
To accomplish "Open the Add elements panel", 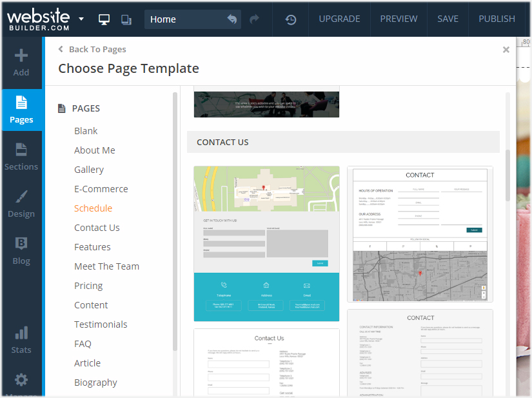I will (21, 63).
